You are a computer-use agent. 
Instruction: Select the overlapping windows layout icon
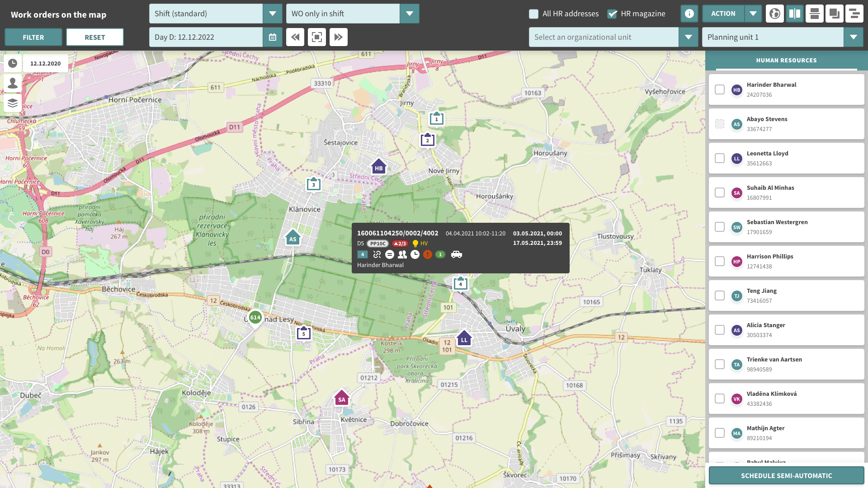click(835, 14)
